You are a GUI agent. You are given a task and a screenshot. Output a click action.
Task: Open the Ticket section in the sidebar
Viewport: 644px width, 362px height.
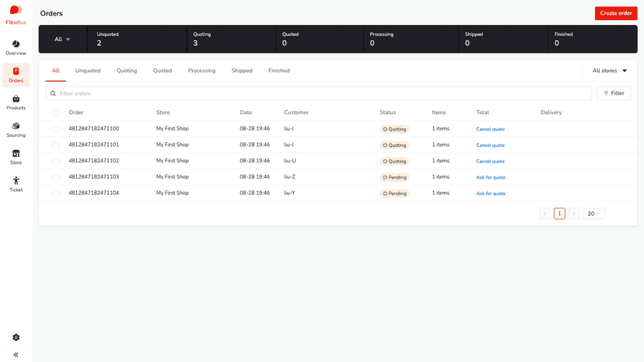(16, 184)
